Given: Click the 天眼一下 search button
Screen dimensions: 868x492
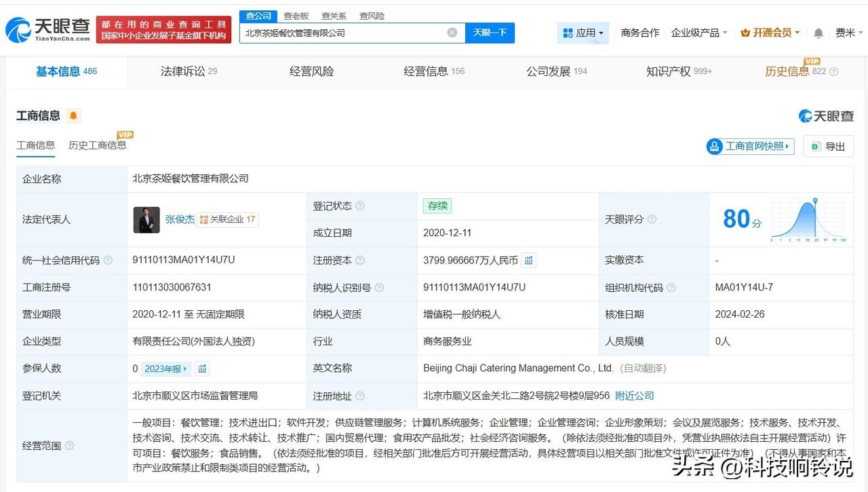Looking at the screenshot, I should coord(490,33).
